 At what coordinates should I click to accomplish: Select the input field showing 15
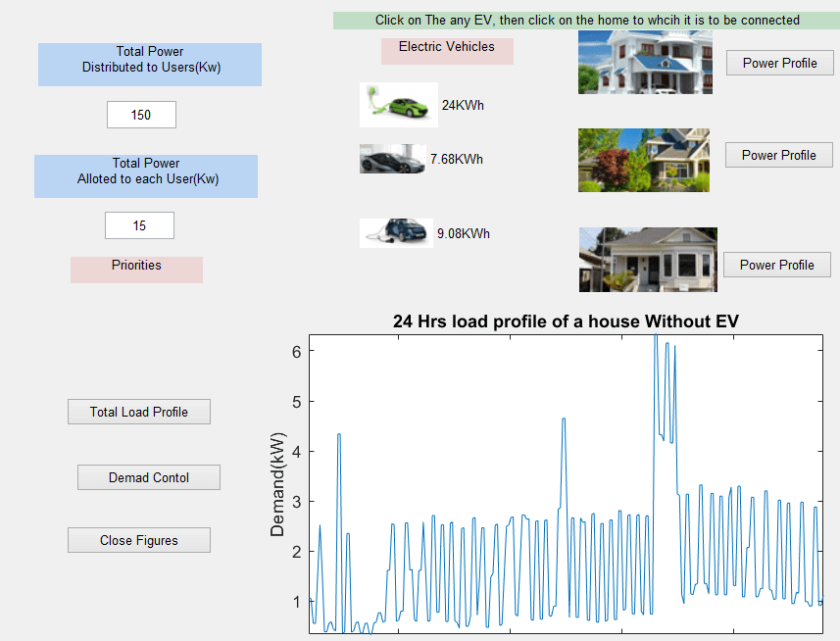139,224
